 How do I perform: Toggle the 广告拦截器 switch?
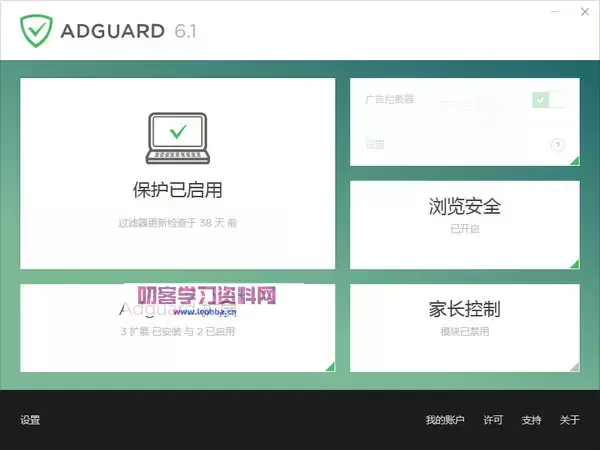pos(548,100)
